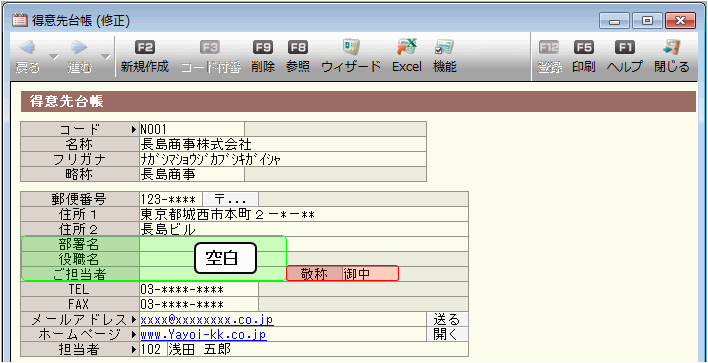Click the TEL field 03-****-****
This screenshot has height=363, width=708.
point(199,289)
